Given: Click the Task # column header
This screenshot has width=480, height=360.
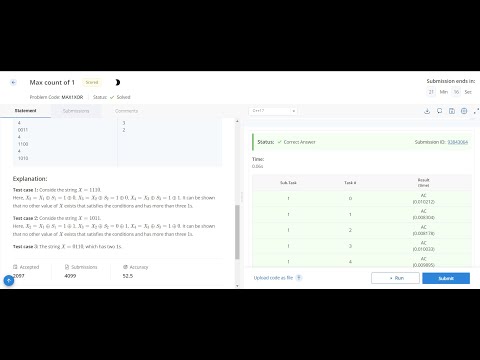Looking at the screenshot, I should [x=350, y=183].
